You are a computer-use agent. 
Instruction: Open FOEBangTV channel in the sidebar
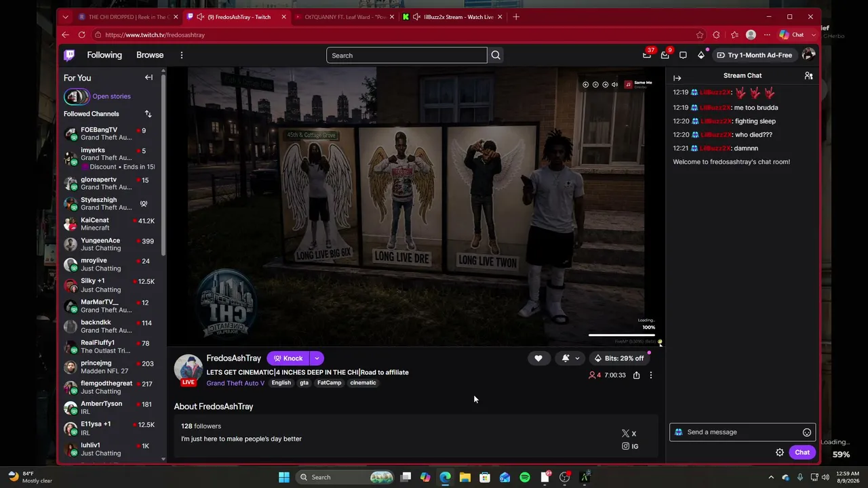(111, 134)
